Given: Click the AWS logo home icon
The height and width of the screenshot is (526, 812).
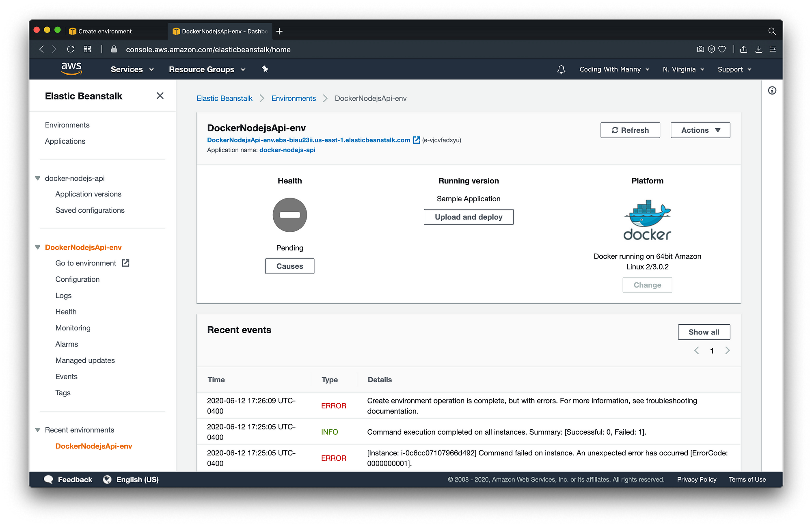Looking at the screenshot, I should click(71, 69).
